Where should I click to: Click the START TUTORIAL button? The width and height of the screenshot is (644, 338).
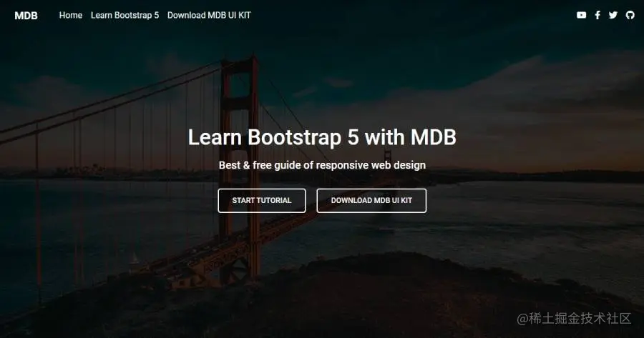tap(262, 201)
